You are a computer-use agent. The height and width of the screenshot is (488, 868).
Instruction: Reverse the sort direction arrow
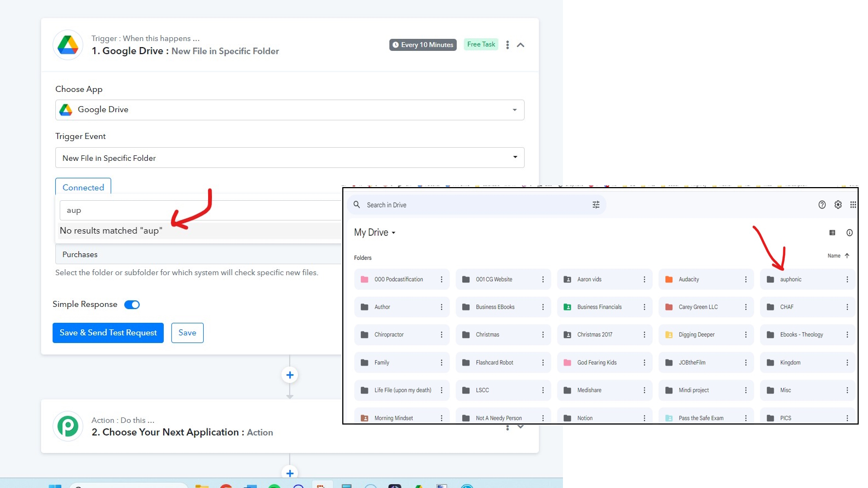tap(847, 255)
